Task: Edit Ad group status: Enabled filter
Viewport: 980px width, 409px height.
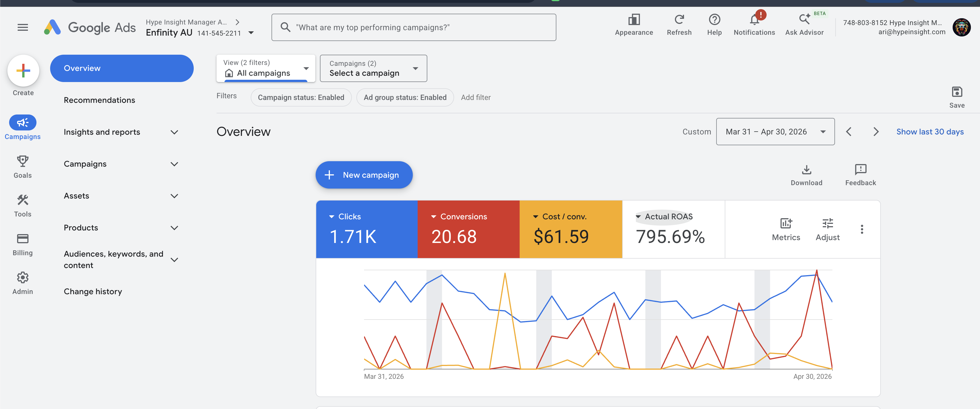Action: pyautogui.click(x=405, y=97)
